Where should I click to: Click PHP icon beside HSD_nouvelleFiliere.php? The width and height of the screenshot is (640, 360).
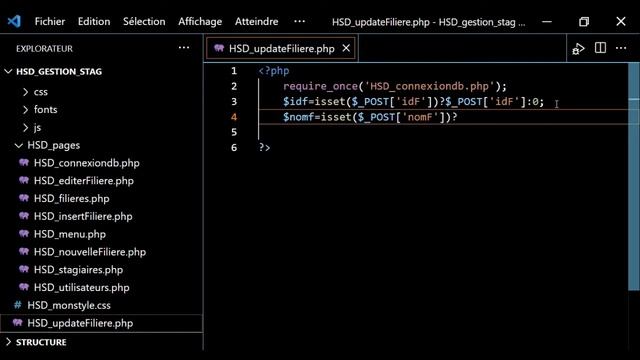[x=24, y=251]
